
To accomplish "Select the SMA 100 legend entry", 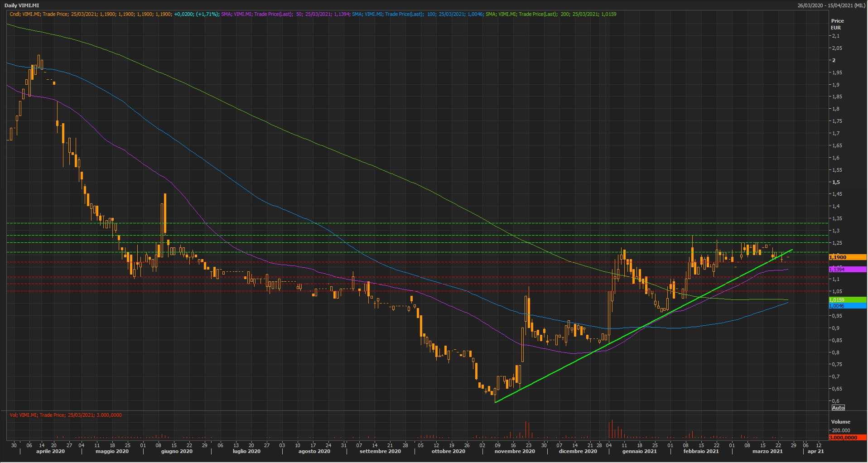I will tap(417, 14).
